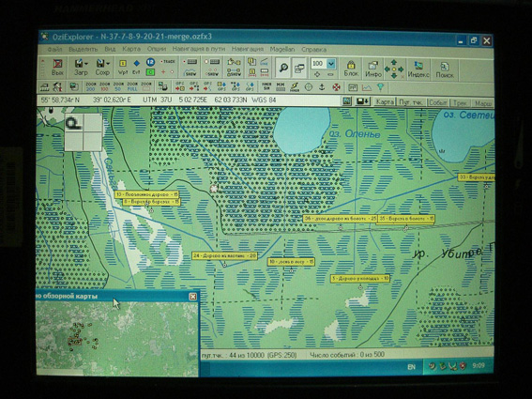Screen dimensions: 532x399
Task: Click the Пут. тчк. waypoints button
Action: pos(411,102)
